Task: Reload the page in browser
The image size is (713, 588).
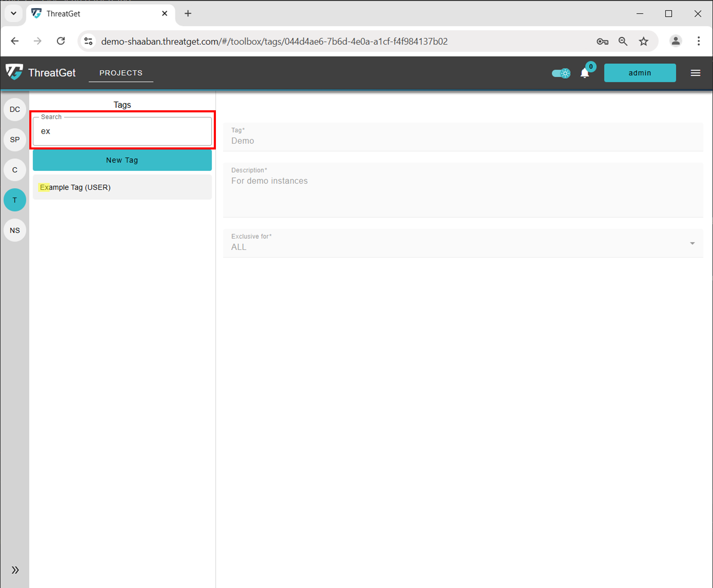Action: point(61,41)
